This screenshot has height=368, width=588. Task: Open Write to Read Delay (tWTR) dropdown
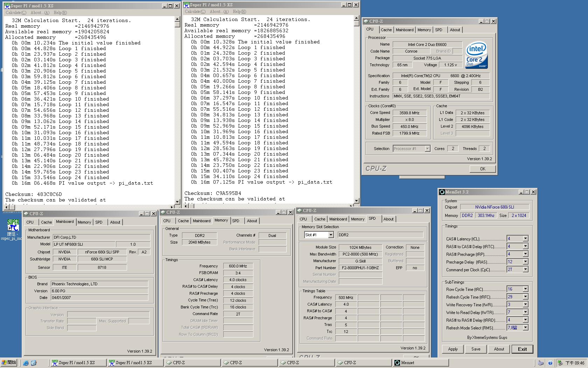point(525,312)
